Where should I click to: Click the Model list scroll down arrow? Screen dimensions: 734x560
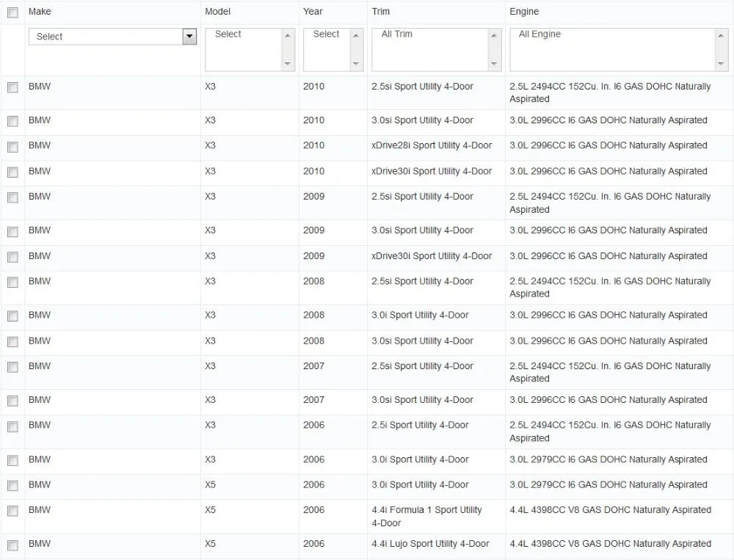point(288,64)
